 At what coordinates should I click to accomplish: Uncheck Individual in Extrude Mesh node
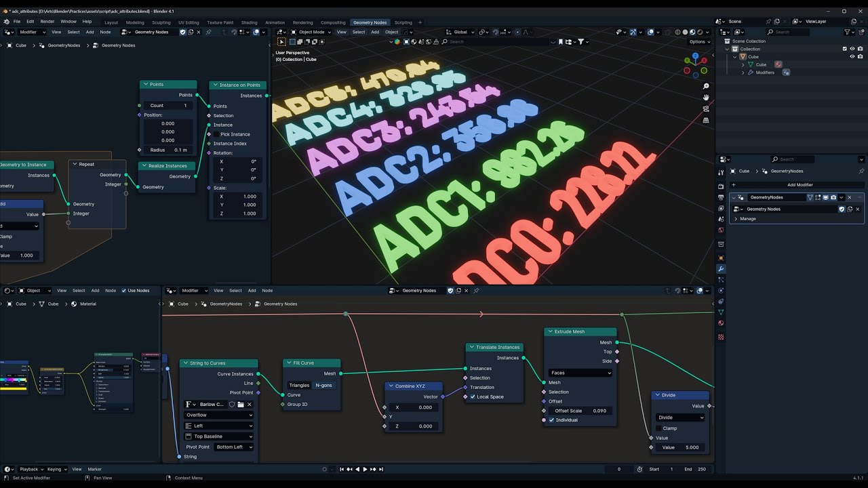pos(551,420)
